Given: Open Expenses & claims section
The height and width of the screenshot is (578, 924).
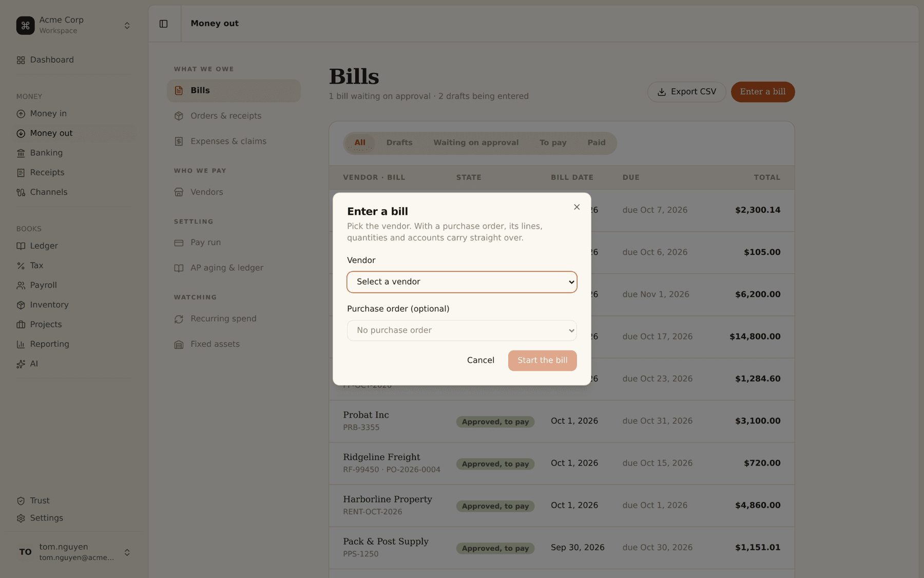Looking at the screenshot, I should 234,141.
